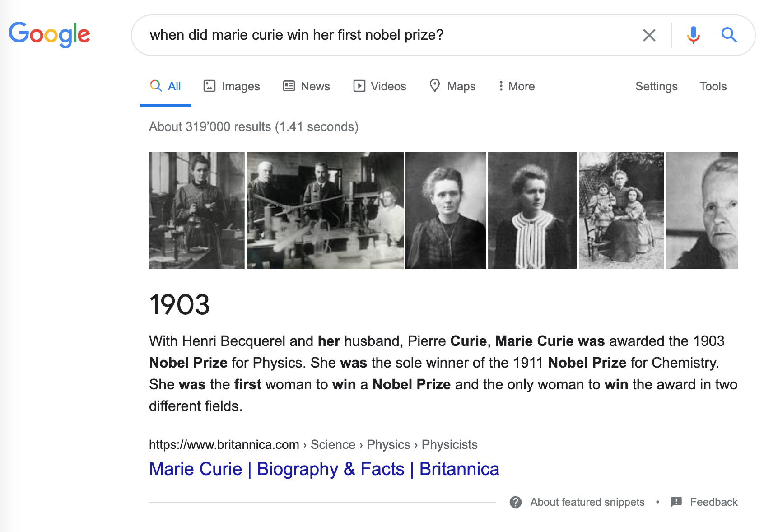Viewport: 764px width, 532px height.
Task: Select the All tab
Action: pyautogui.click(x=166, y=86)
